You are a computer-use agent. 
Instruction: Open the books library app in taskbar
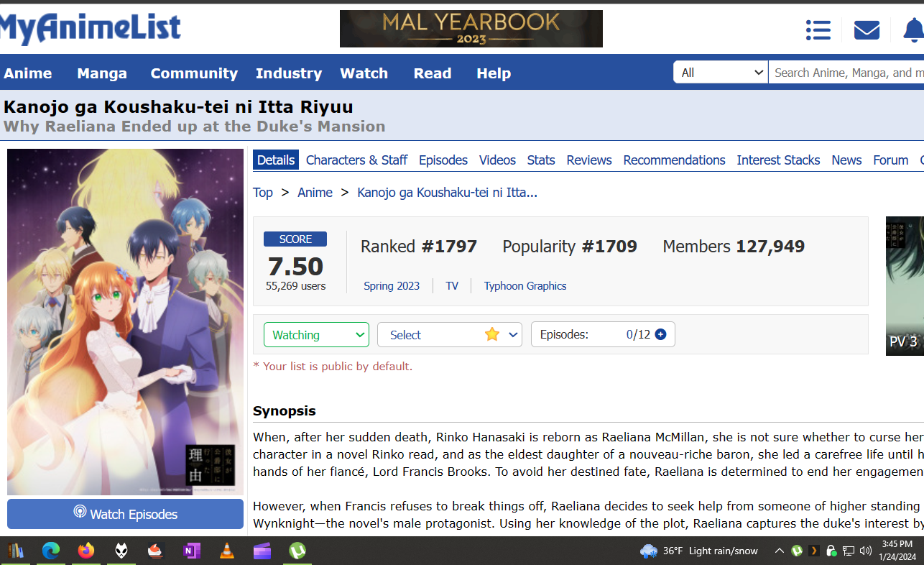coord(15,551)
